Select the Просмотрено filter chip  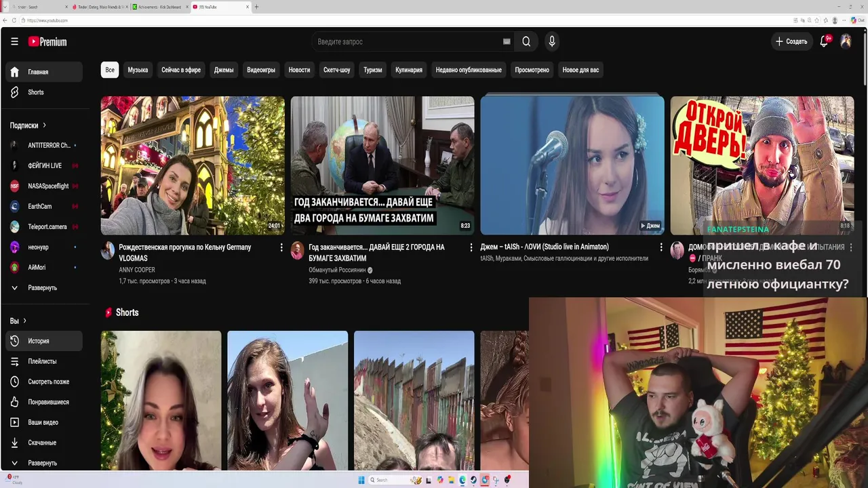(532, 70)
